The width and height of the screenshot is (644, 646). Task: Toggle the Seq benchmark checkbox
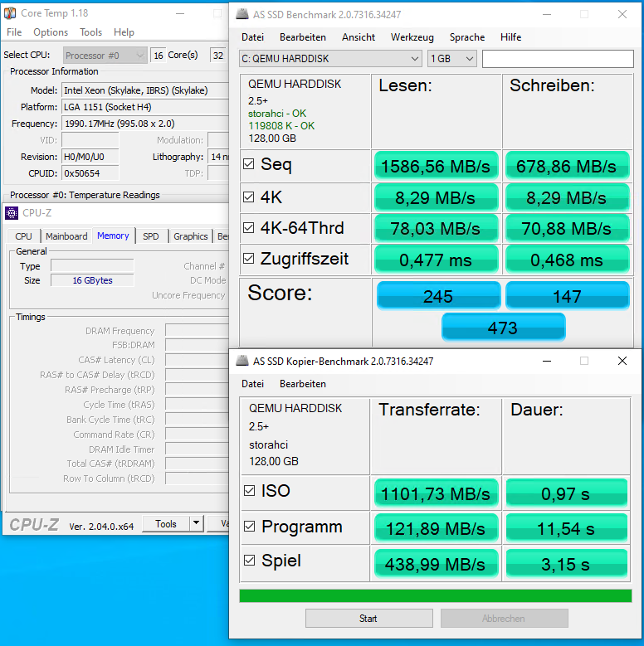[x=249, y=164]
